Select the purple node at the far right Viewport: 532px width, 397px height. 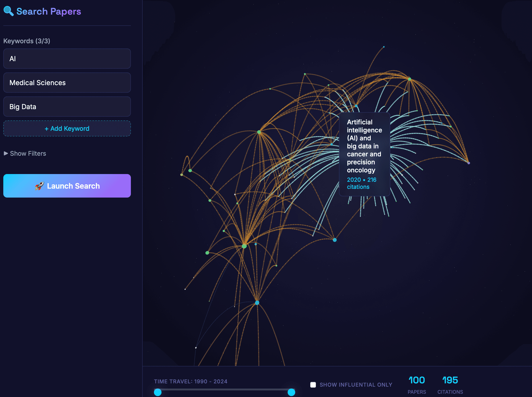(x=468, y=163)
